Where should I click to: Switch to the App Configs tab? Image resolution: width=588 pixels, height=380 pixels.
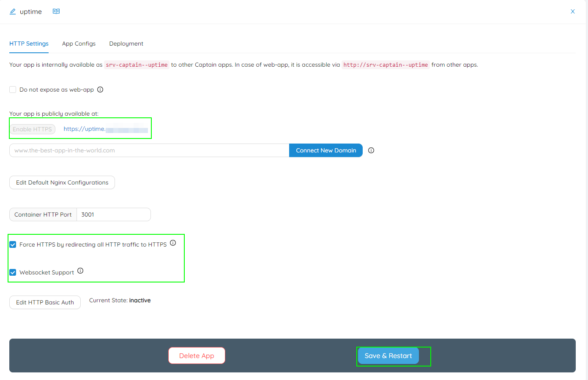click(x=79, y=43)
